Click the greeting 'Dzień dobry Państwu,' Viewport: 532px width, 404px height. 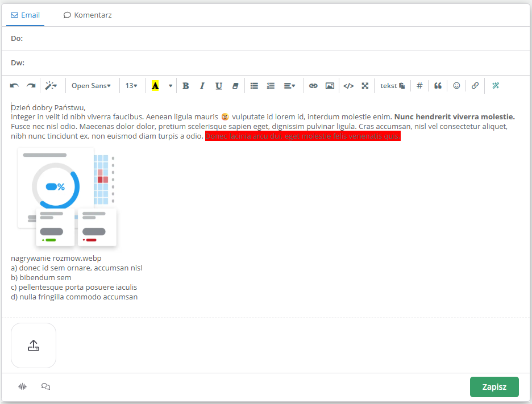[x=48, y=108]
